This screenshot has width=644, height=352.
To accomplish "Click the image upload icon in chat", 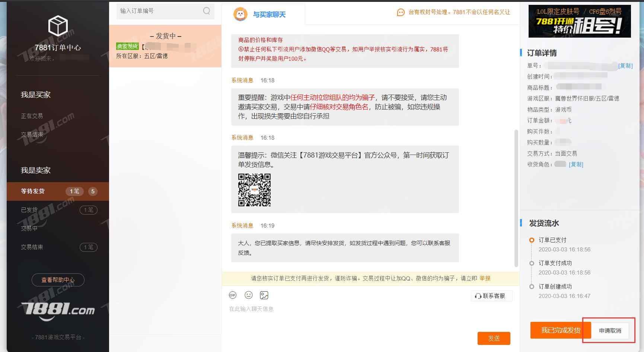I will (264, 295).
